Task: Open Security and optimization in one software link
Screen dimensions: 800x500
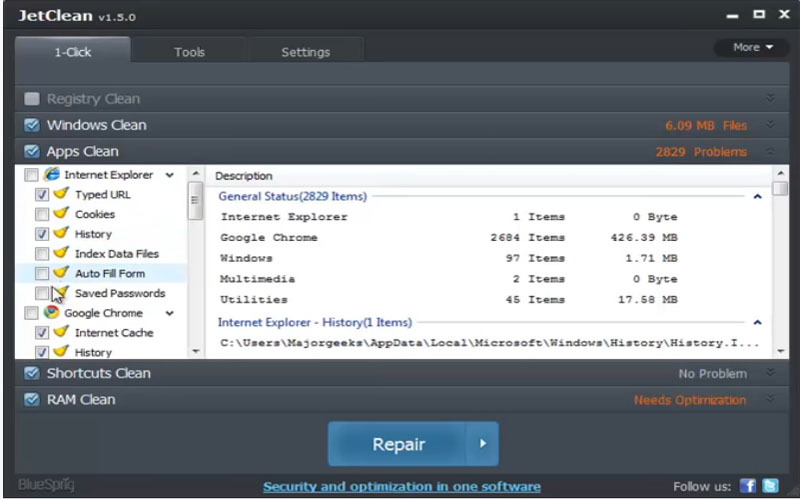Action: [x=402, y=486]
